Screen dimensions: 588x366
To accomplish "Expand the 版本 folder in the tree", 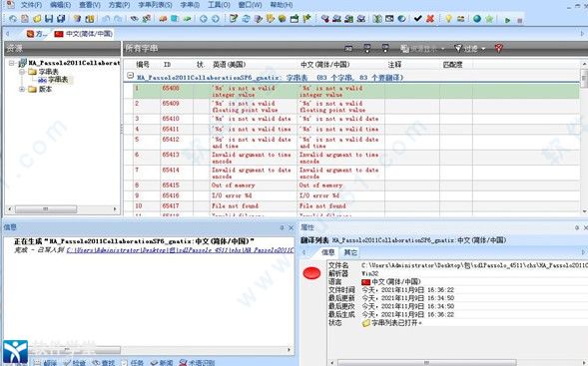I will [x=22, y=89].
